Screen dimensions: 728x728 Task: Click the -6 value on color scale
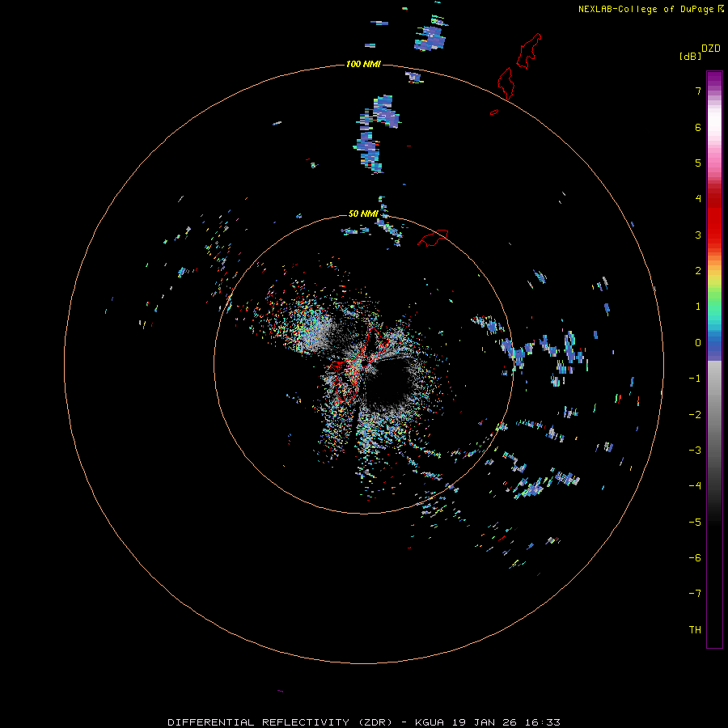(695, 557)
